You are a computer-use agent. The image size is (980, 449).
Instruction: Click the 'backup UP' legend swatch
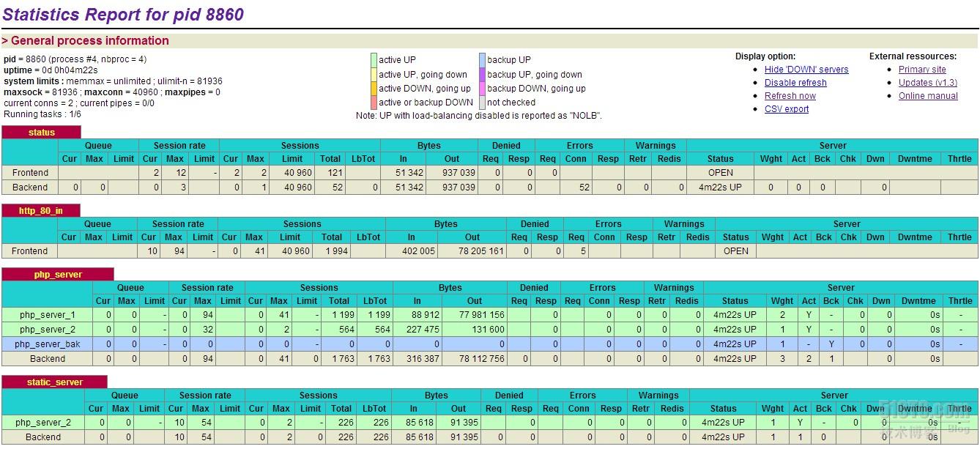coord(483,60)
